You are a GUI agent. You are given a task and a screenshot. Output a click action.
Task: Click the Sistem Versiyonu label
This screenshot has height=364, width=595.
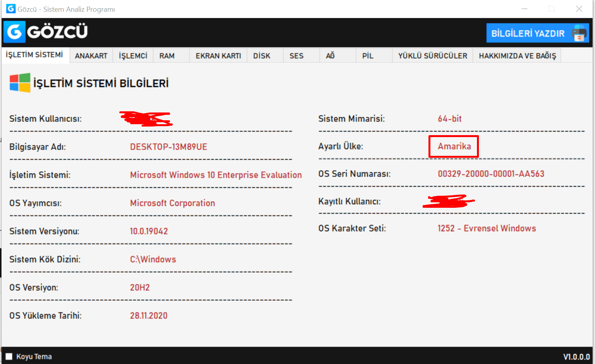pos(44,231)
